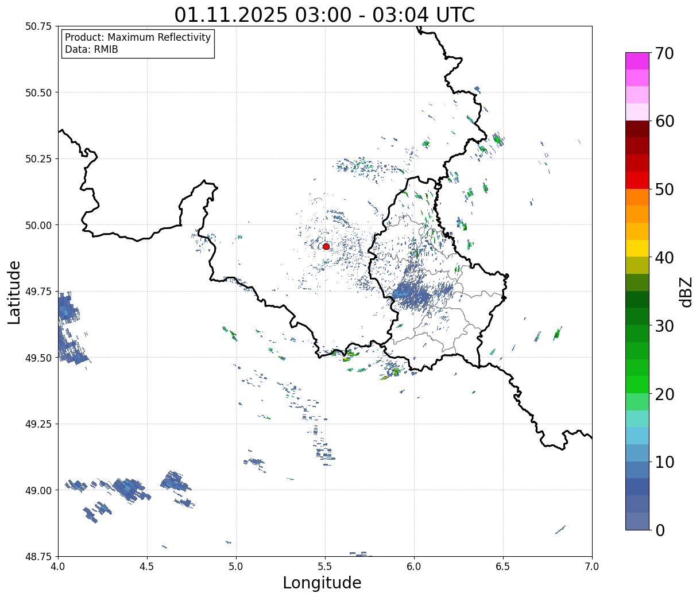Viewport: 700px width, 597px height.
Task: Click the 'dBZ' colorbar label
Action: (686, 291)
